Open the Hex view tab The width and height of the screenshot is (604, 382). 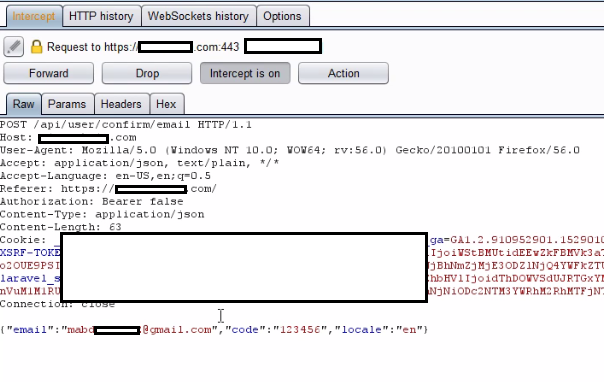(166, 104)
